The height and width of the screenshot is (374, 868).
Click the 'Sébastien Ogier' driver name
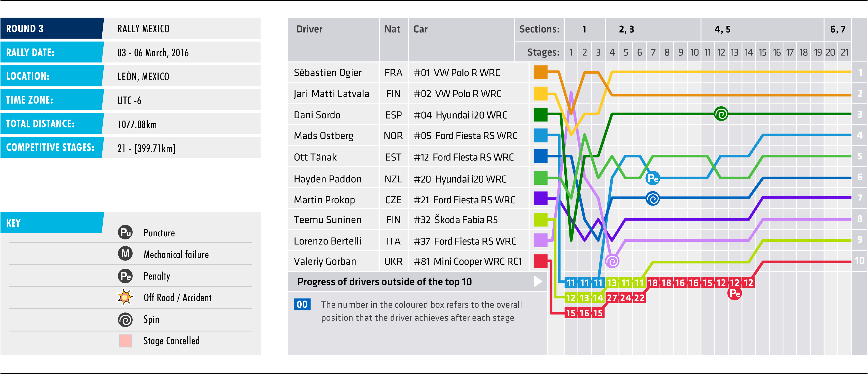pyautogui.click(x=328, y=73)
